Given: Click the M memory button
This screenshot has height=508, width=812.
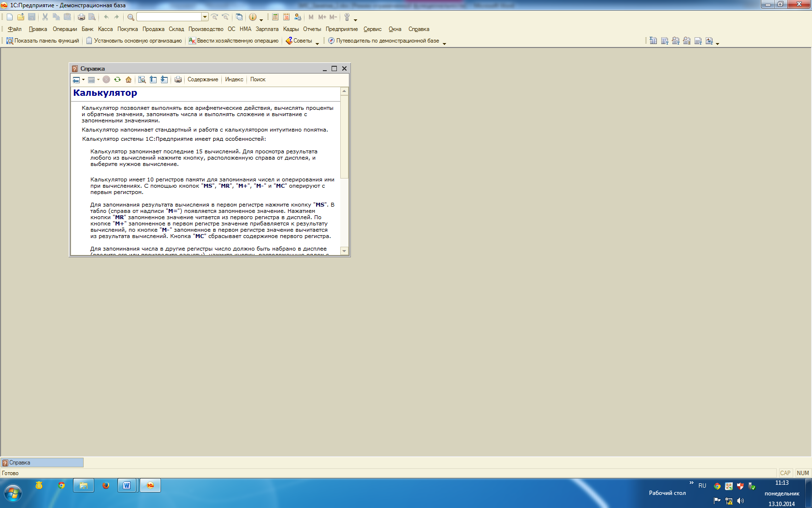Looking at the screenshot, I should point(311,17).
